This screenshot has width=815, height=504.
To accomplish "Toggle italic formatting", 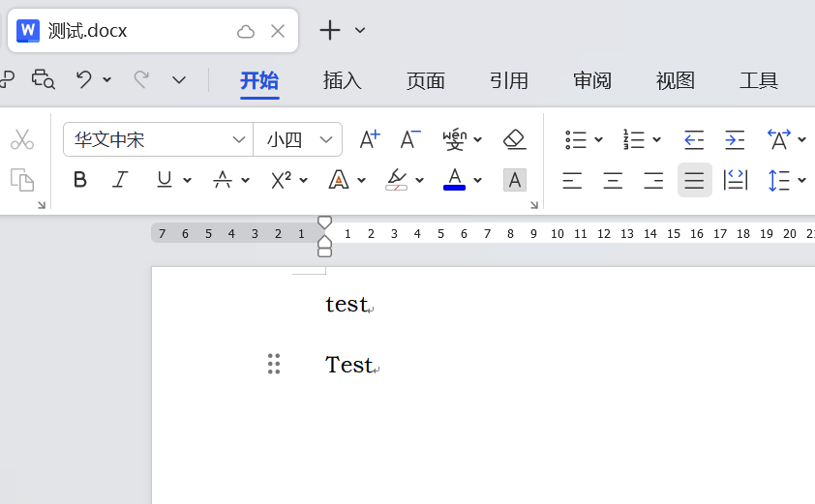I will (121, 180).
